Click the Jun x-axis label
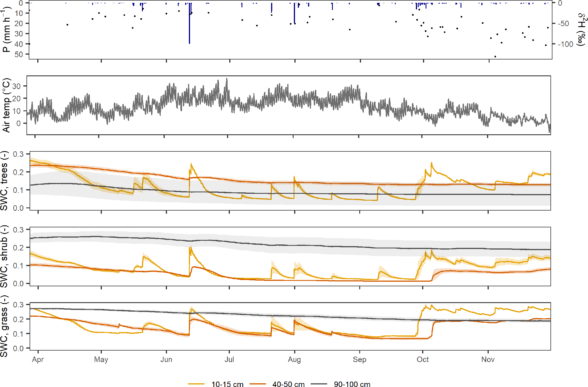Viewport: 588px width, 387px height. [x=166, y=359]
